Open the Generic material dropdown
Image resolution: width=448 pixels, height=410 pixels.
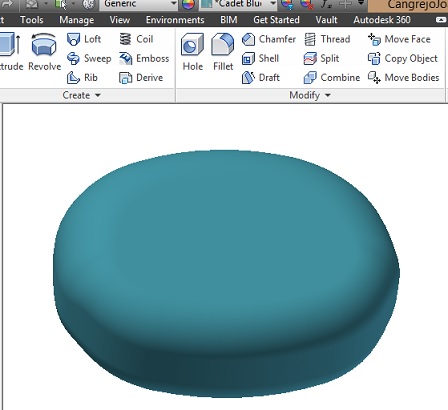(139, 4)
